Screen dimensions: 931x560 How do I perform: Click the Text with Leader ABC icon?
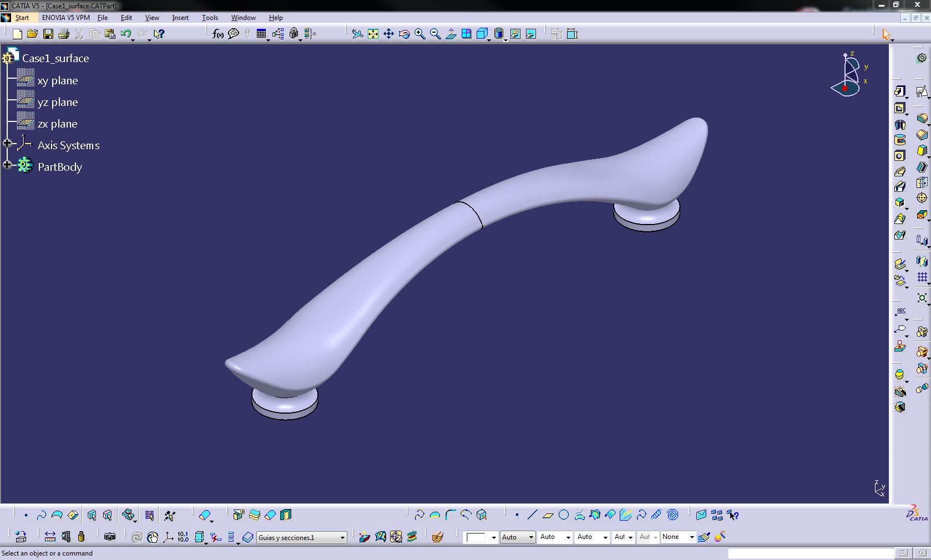click(x=900, y=312)
